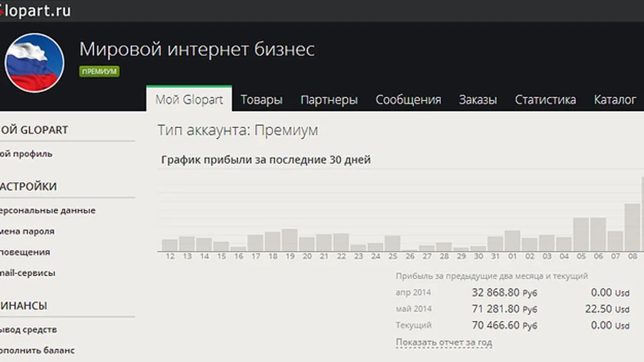Switch to the Товары tab
644x362 pixels.
point(261,100)
